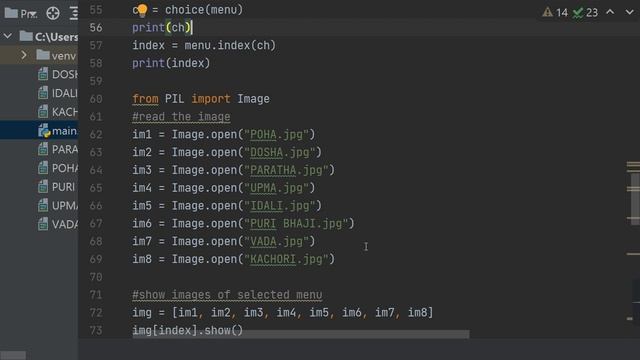Open the POHA image file in the tree

point(64,168)
